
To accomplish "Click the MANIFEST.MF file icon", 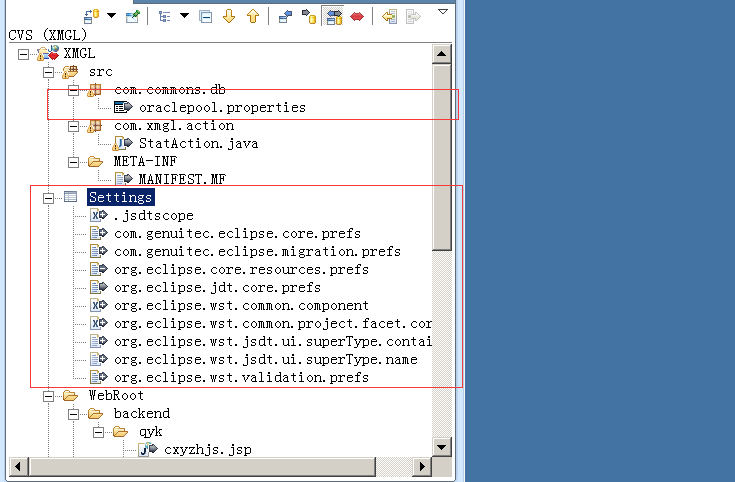I will (124, 179).
